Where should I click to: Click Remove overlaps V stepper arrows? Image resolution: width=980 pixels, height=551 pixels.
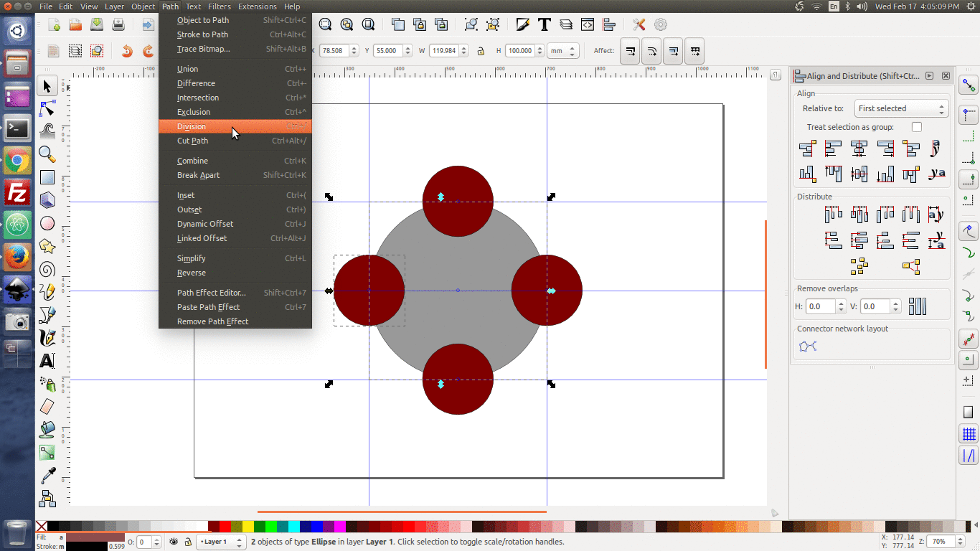895,306
